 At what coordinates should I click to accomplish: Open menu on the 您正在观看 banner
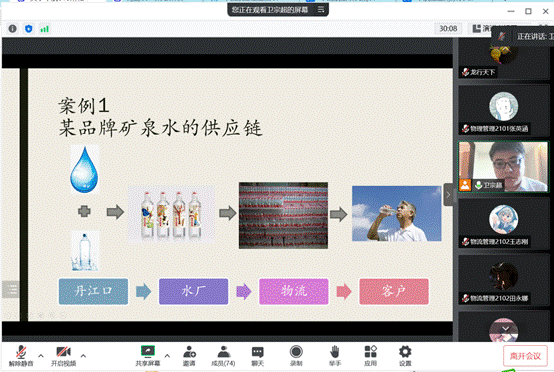(x=321, y=10)
